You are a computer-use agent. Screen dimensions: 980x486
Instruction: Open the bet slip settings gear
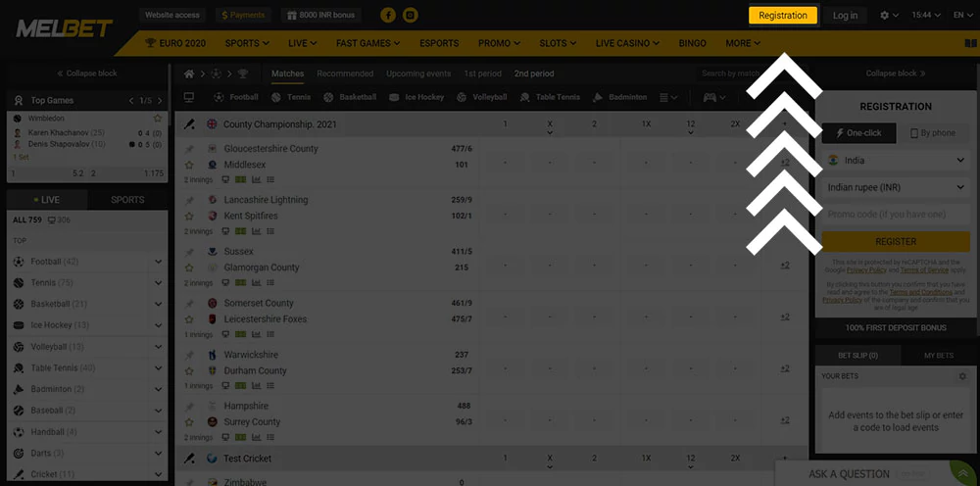click(x=962, y=376)
